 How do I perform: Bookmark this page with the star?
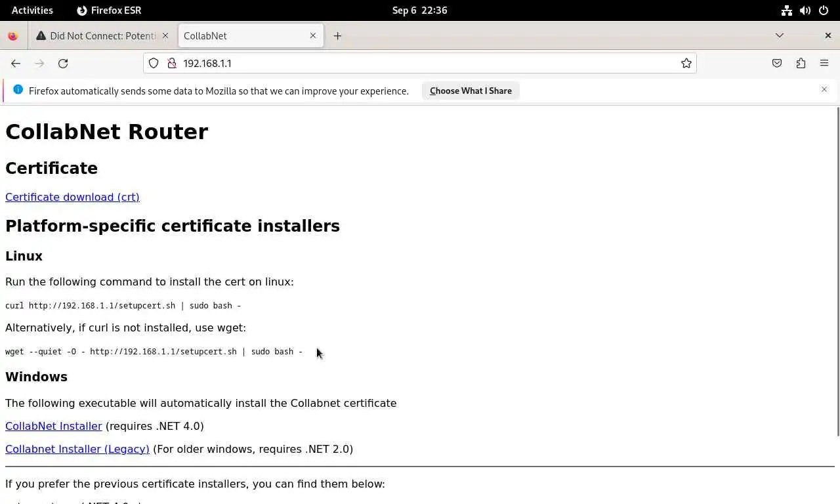[x=686, y=63]
